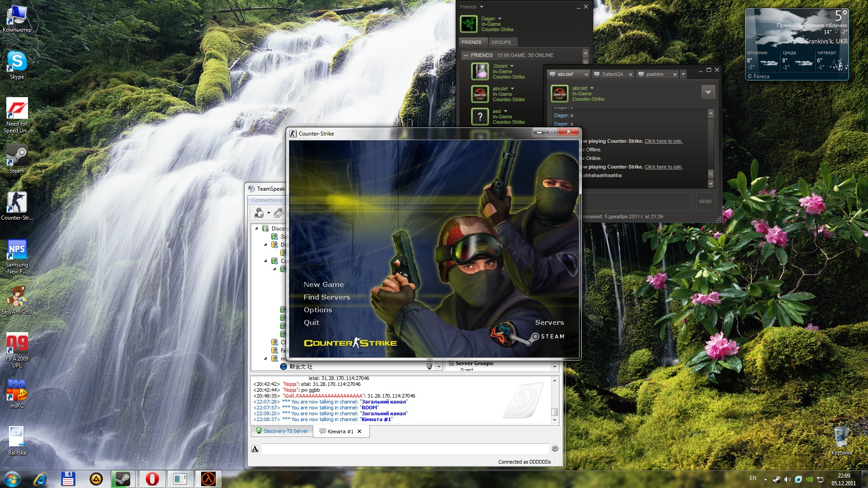
Task: Collapse the Discovery server tree node
Action: tap(257, 229)
